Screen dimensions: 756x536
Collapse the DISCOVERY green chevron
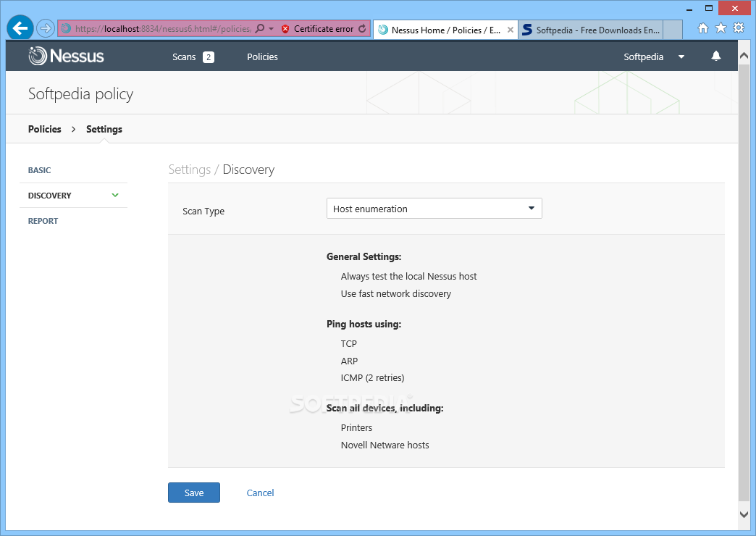114,195
